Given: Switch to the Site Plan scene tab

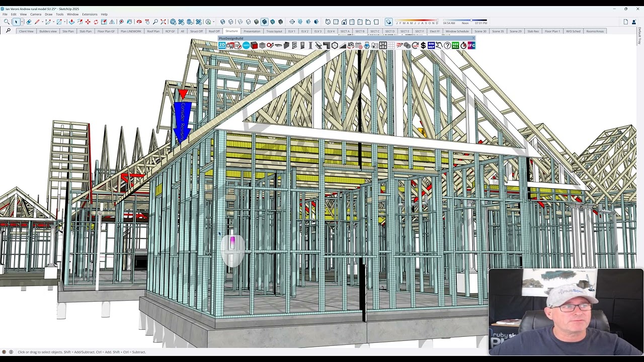Looking at the screenshot, I should point(68,31).
